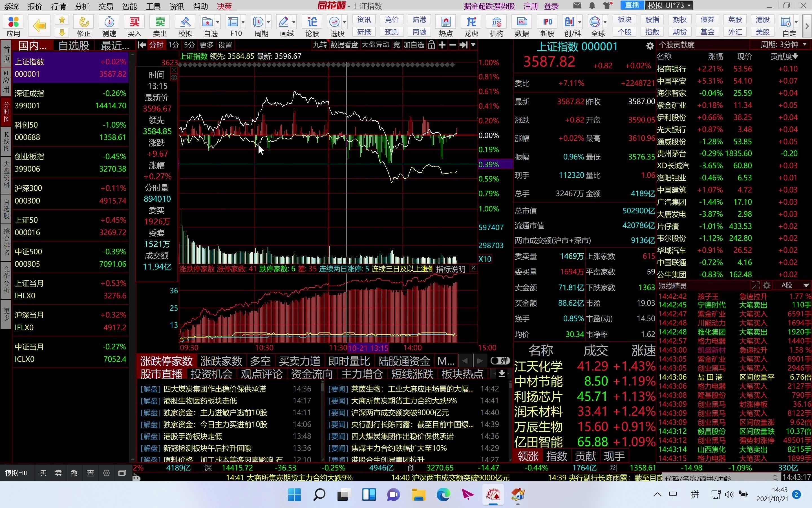Open the 机构 institutions icon
The image size is (812, 508).
click(x=497, y=26)
